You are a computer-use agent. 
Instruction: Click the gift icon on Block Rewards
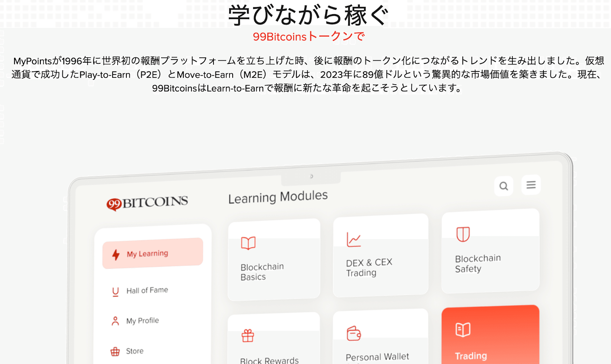247,336
